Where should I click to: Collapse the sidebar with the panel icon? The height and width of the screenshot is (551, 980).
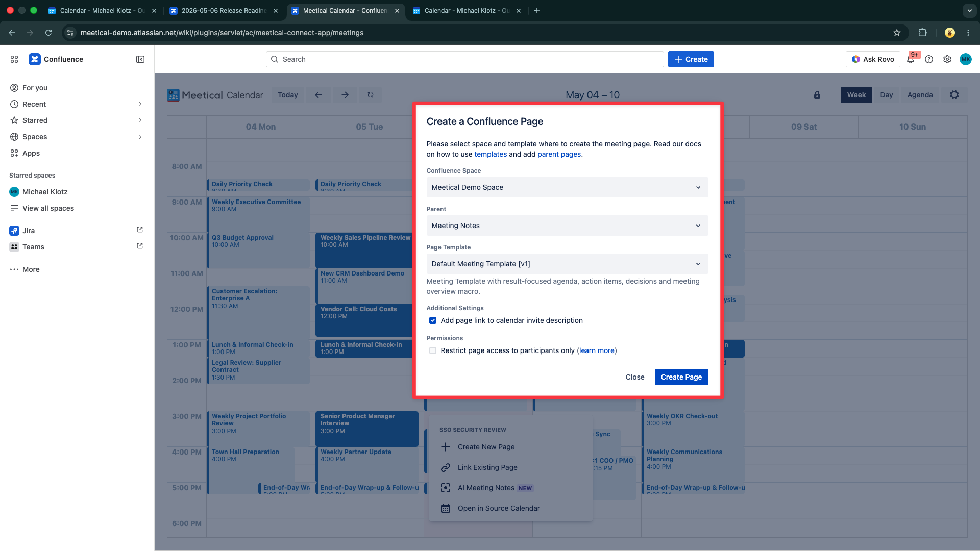[x=140, y=59]
